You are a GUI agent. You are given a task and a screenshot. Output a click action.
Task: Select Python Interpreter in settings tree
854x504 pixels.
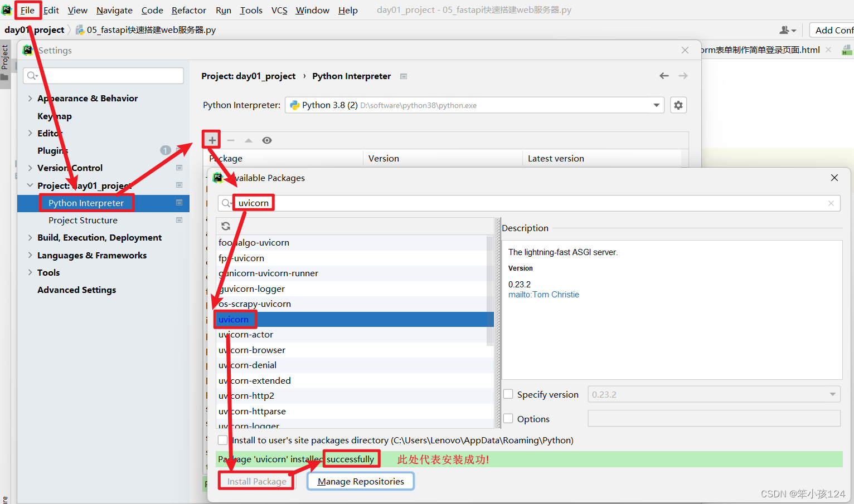tap(103, 203)
